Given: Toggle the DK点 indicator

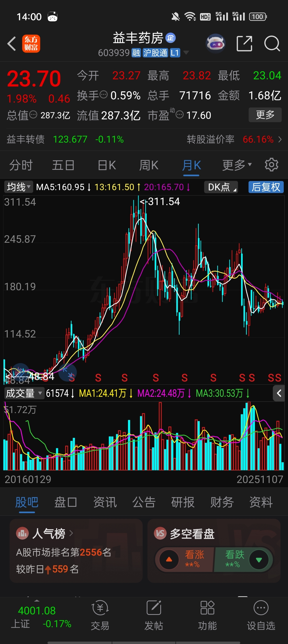Looking at the screenshot, I should [221, 187].
